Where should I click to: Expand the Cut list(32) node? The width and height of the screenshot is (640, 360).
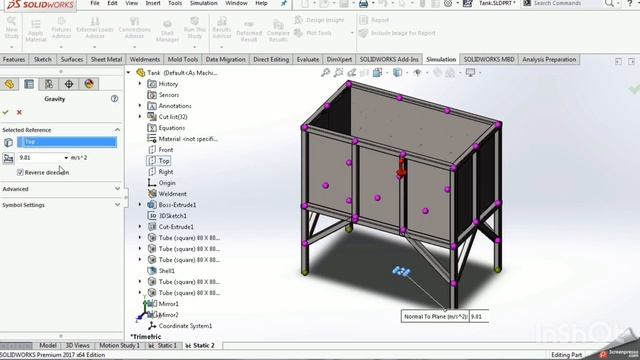coord(140,117)
